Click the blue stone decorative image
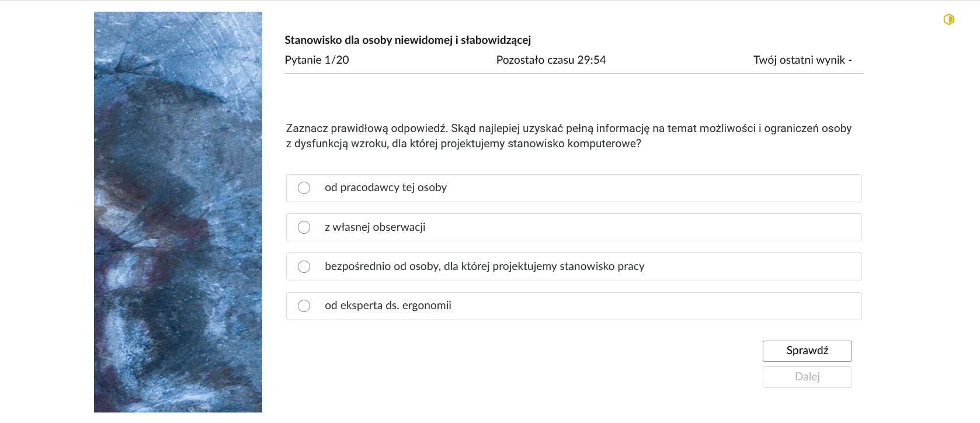Viewport: 980px width, 423px height. pyautogui.click(x=178, y=210)
